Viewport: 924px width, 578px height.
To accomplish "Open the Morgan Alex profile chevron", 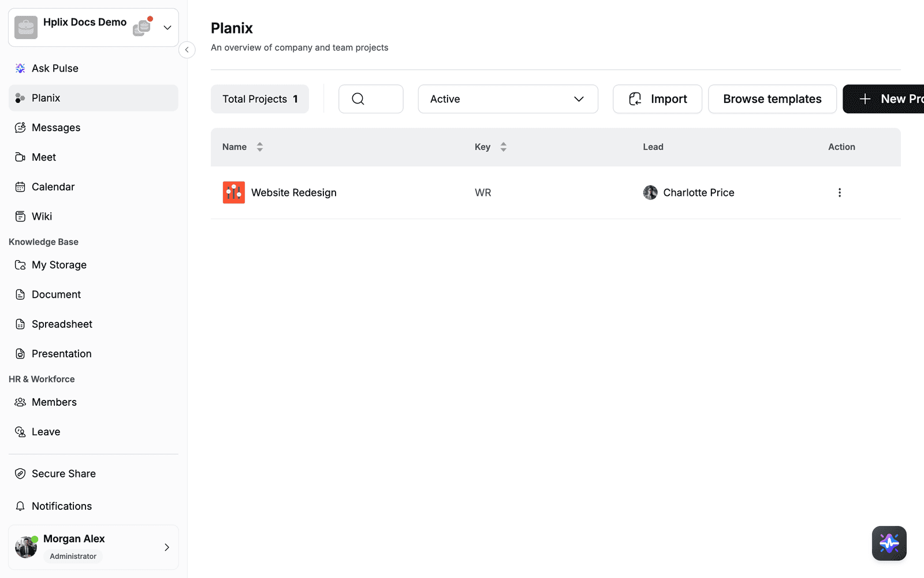I will click(x=167, y=547).
